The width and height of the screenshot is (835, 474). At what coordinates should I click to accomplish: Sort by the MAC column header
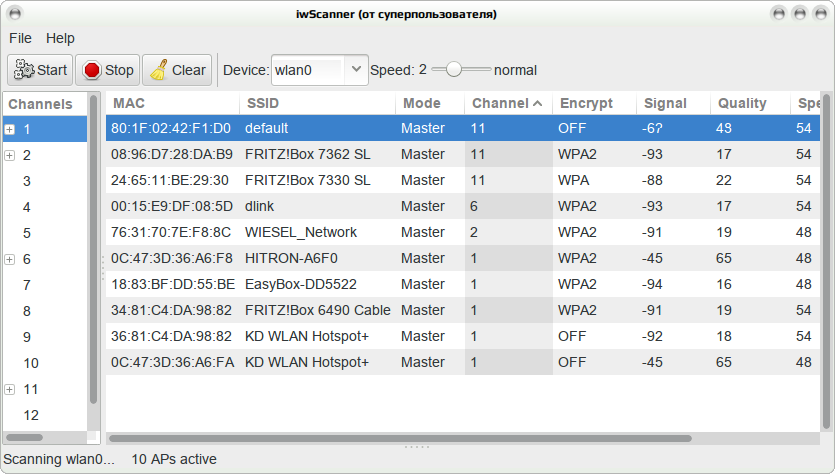tap(173, 103)
